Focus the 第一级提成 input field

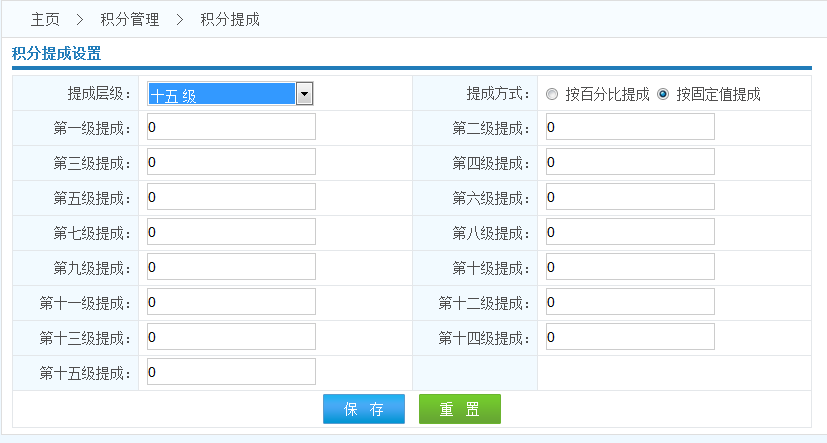[x=231, y=127]
